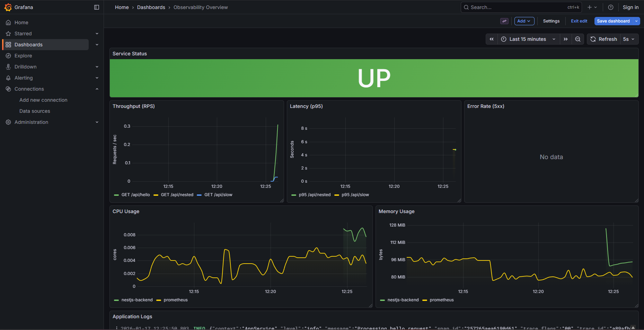
Task: Select Data sources in sidebar
Action: 35,111
